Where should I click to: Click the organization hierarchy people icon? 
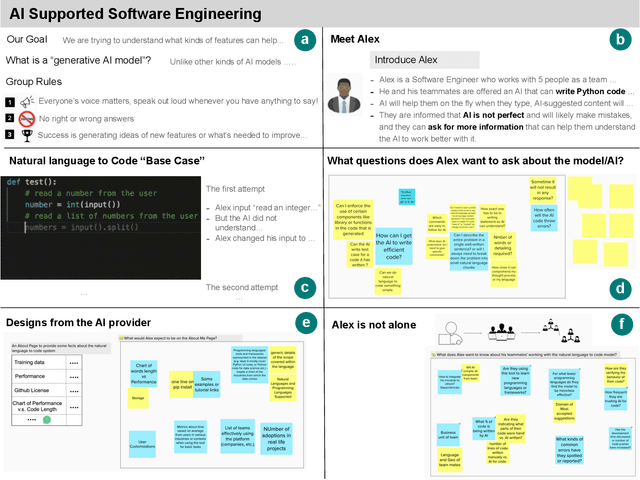(562, 331)
